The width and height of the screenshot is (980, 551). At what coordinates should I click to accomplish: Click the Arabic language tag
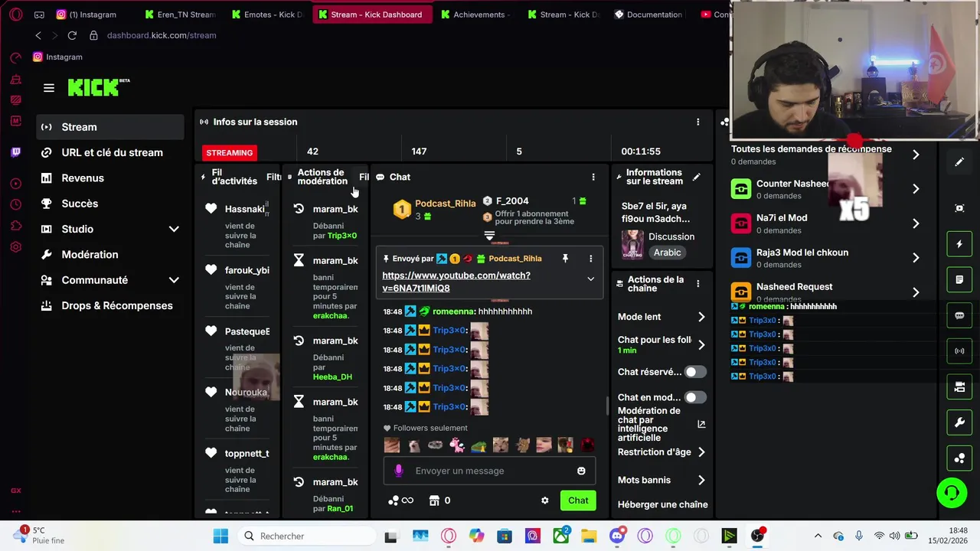tap(667, 253)
